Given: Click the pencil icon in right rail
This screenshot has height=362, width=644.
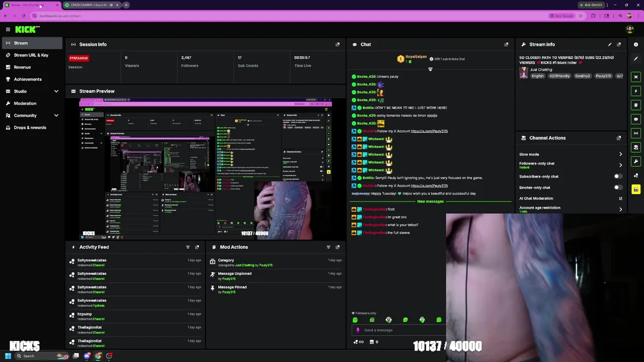Looking at the screenshot, I should tap(636, 58).
